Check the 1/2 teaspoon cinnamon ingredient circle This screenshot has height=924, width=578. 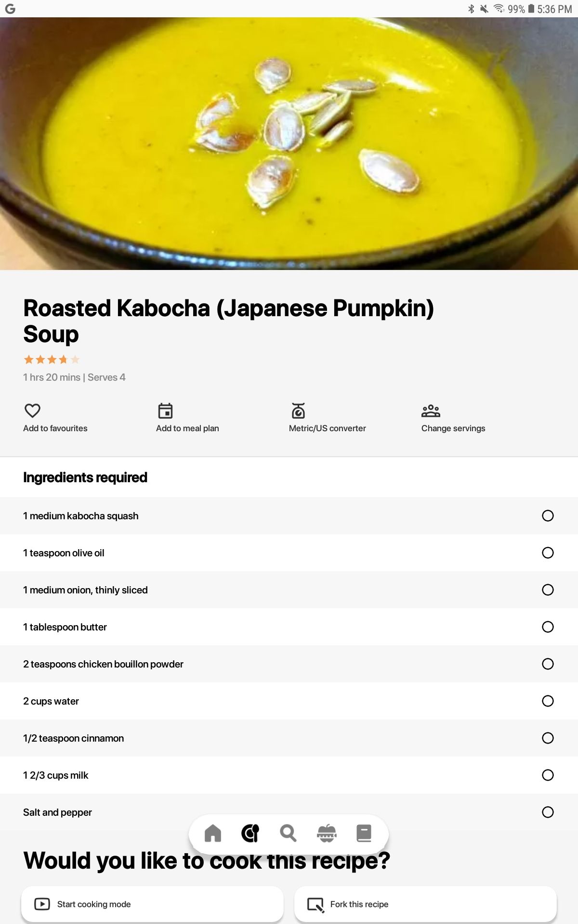tap(548, 738)
